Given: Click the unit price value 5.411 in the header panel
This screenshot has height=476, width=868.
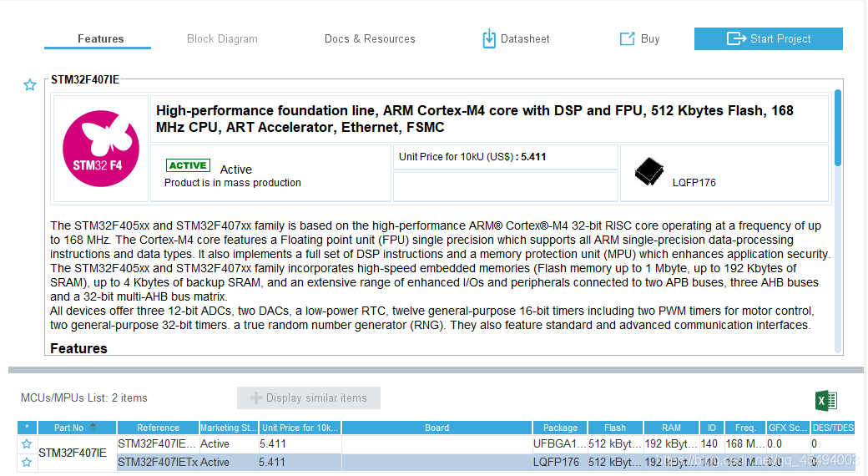Looking at the screenshot, I should 533,157.
